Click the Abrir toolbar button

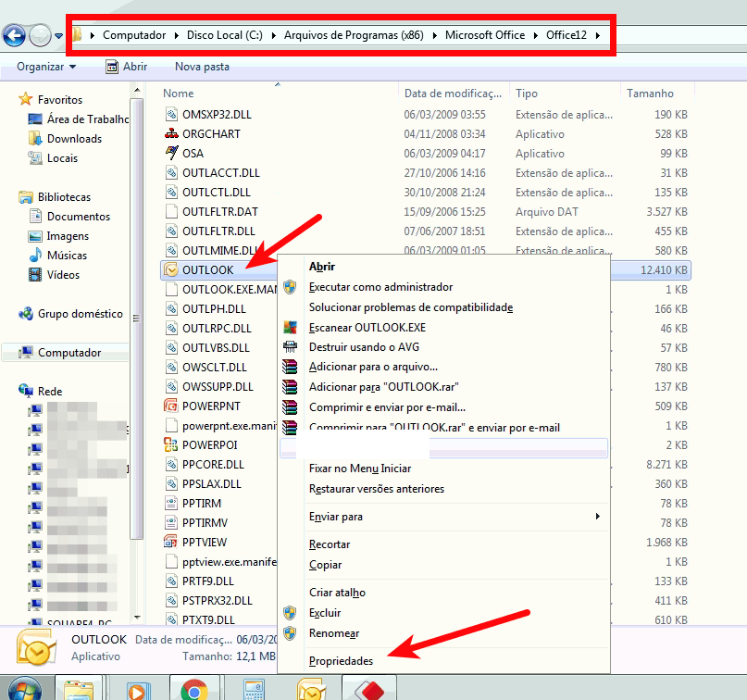(x=126, y=67)
